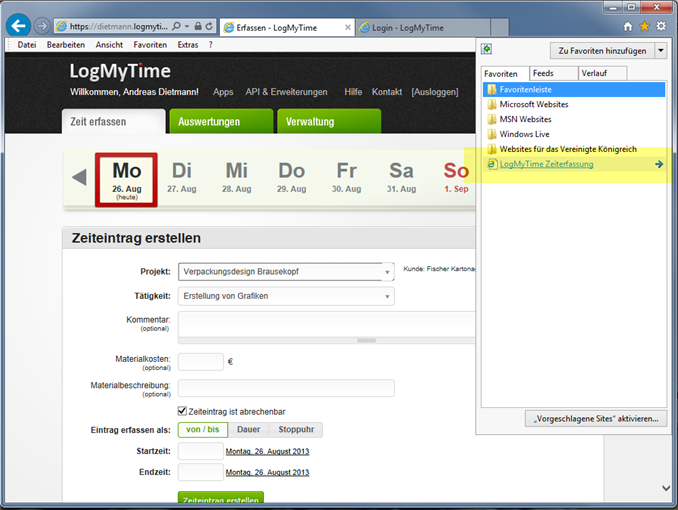
Task: Select Di 27. Aug day
Action: pyautogui.click(x=182, y=177)
